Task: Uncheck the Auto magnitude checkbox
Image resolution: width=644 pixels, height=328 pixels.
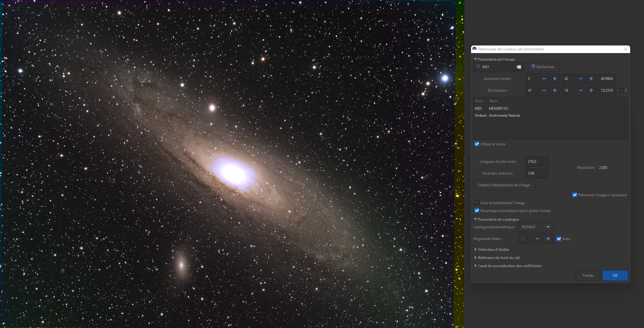Action: [559, 239]
